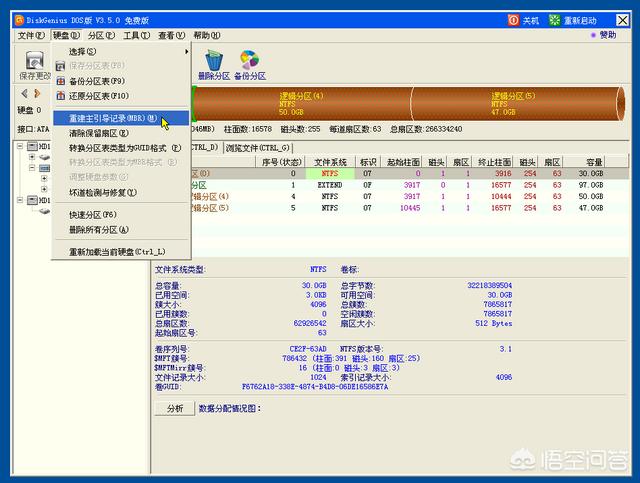640x483 pixels.
Task: Click the first HD1 disk icon in tree
Action: coord(33,146)
